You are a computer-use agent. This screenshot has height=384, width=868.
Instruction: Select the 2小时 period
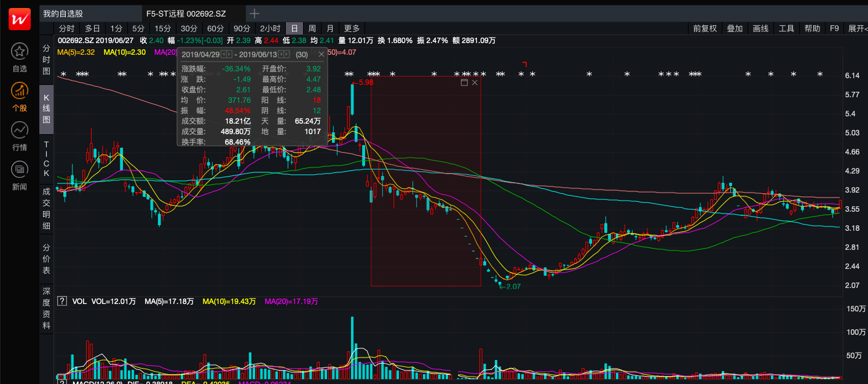tap(270, 28)
